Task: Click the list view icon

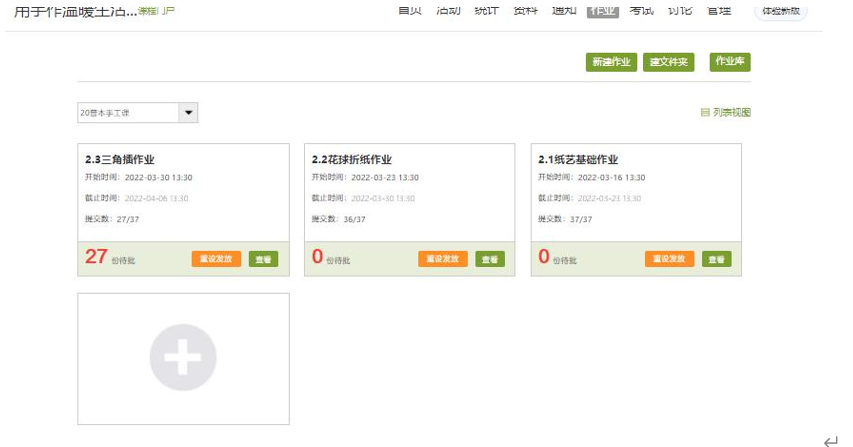Action: pyautogui.click(x=705, y=113)
